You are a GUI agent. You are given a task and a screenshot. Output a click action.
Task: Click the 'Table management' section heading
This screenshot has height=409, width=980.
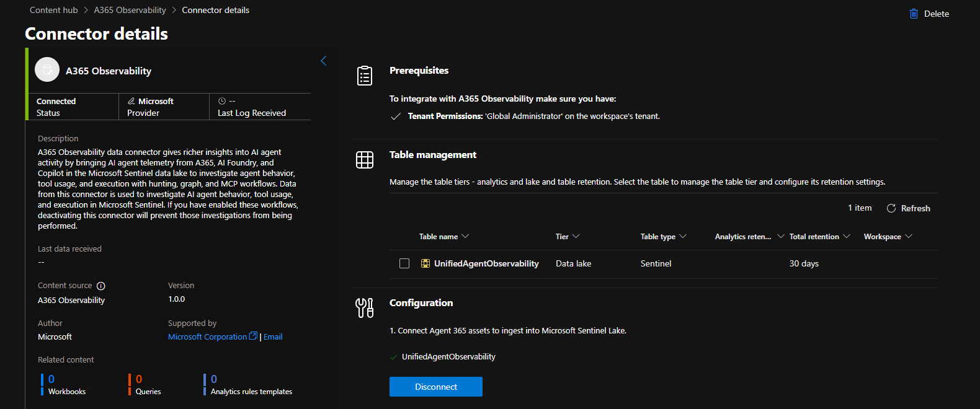pyautogui.click(x=433, y=154)
